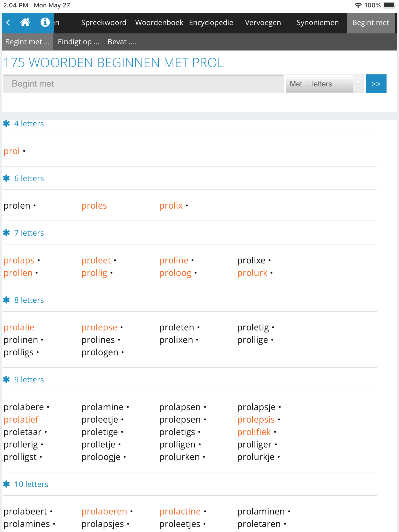Click the word prolixe

coord(251,261)
